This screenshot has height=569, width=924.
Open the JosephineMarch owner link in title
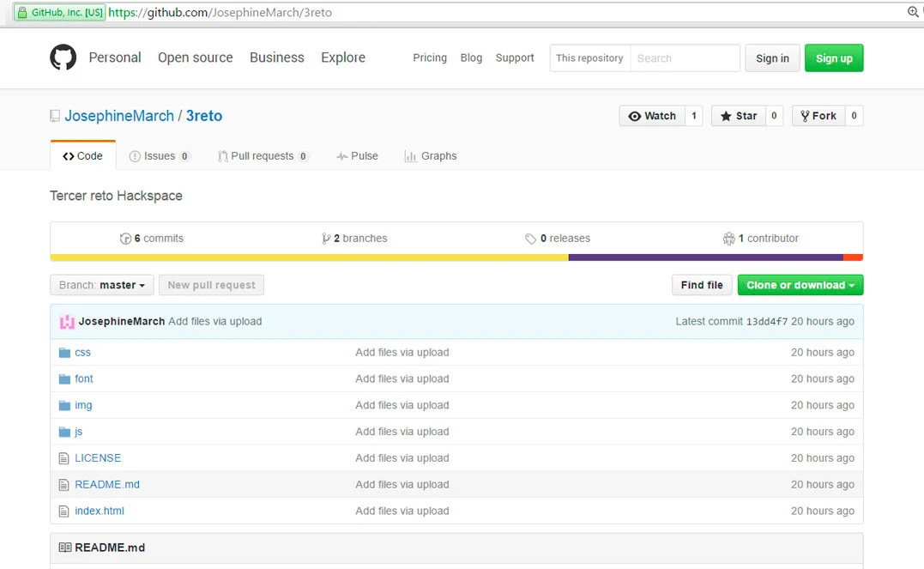(119, 116)
